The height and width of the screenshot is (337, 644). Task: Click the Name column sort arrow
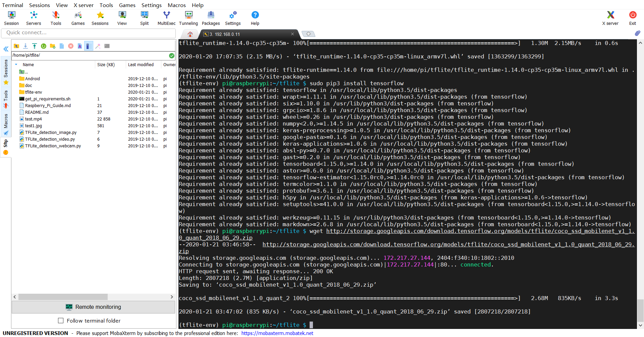[x=16, y=64]
